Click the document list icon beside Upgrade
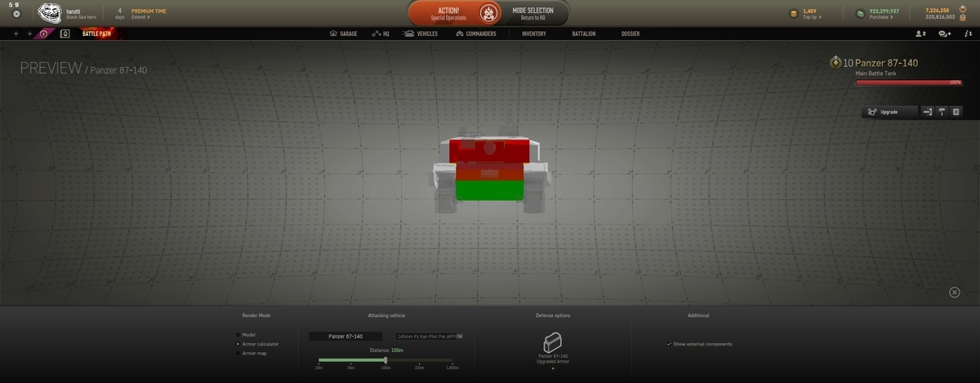The image size is (980, 383). coord(955,112)
